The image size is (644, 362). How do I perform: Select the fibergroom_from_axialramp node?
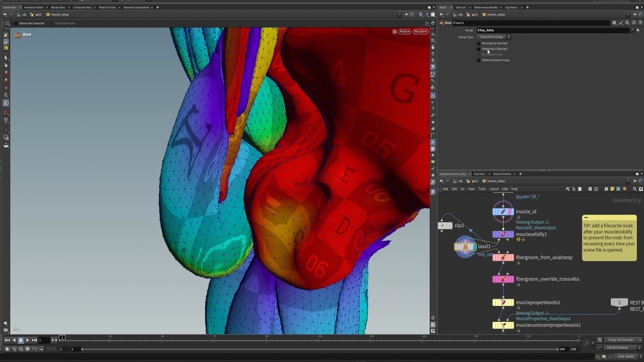[x=503, y=257]
